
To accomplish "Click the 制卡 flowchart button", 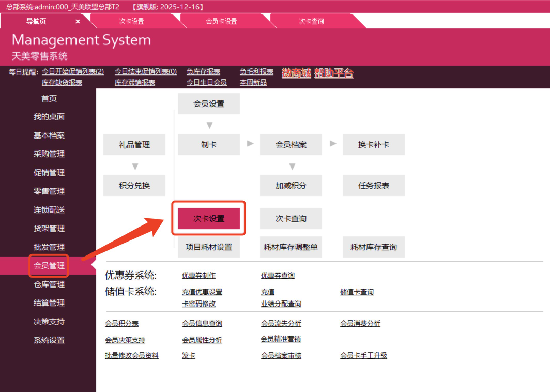I will coord(208,145).
